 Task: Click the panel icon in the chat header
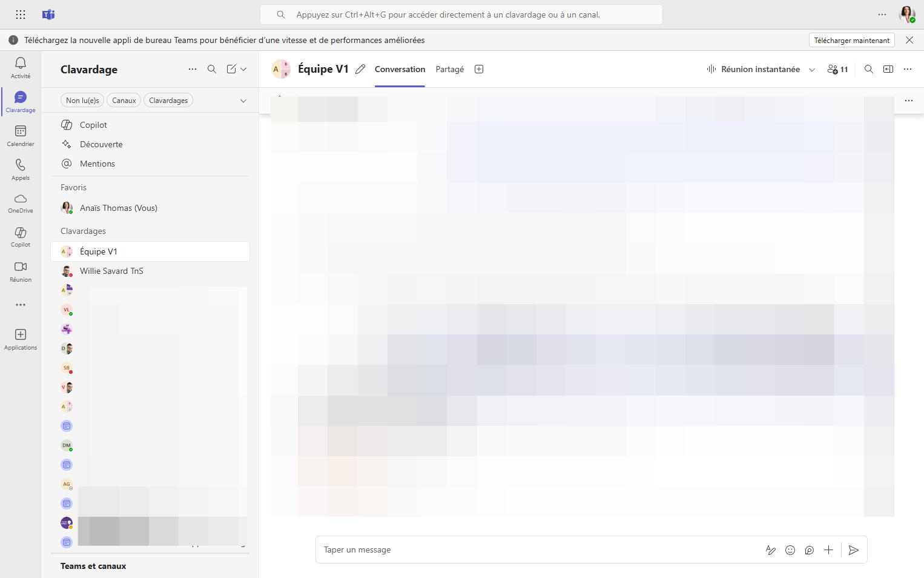coord(888,69)
